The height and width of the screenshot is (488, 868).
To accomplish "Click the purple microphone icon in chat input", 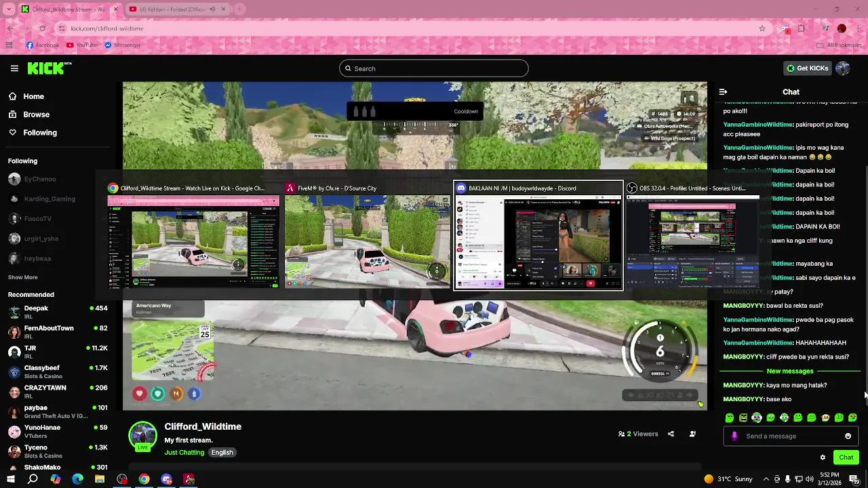I will [x=734, y=436].
